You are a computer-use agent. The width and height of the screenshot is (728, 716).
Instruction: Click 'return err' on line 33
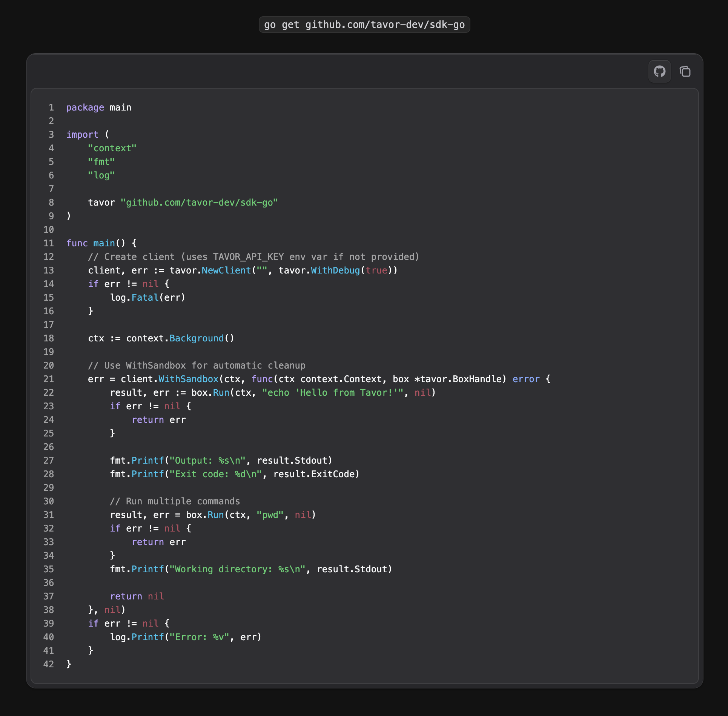pos(159,542)
